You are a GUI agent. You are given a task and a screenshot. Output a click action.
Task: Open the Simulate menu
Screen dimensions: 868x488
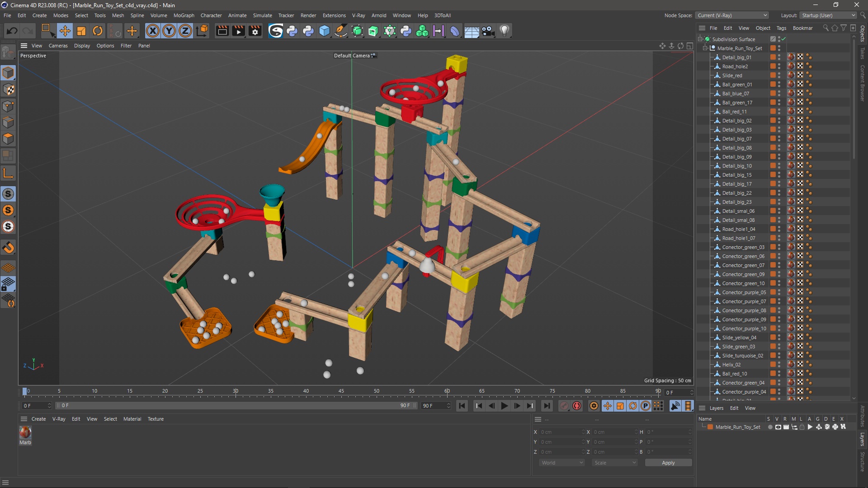coord(262,15)
